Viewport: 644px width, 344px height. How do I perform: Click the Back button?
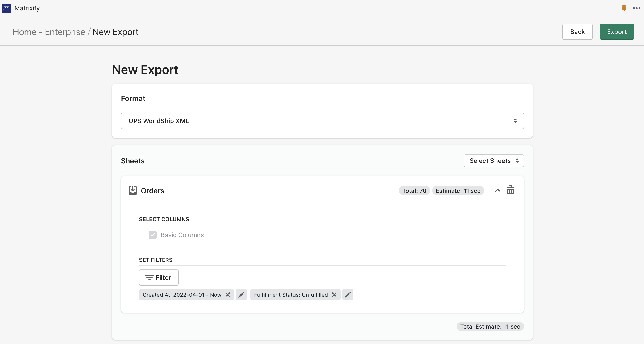click(x=577, y=31)
